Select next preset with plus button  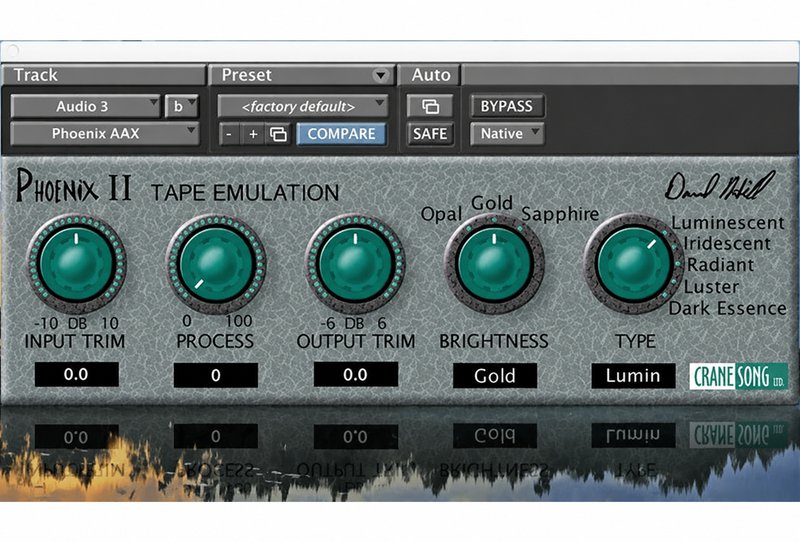click(x=253, y=134)
